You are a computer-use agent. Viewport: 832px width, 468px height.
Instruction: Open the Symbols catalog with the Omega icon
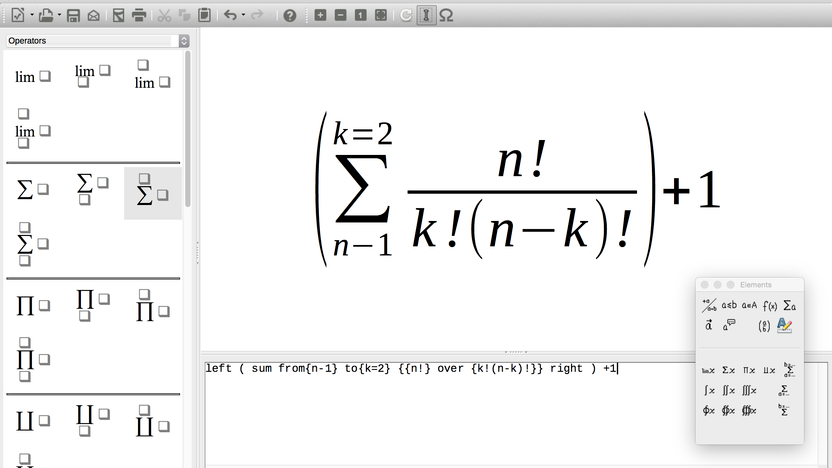[446, 15]
